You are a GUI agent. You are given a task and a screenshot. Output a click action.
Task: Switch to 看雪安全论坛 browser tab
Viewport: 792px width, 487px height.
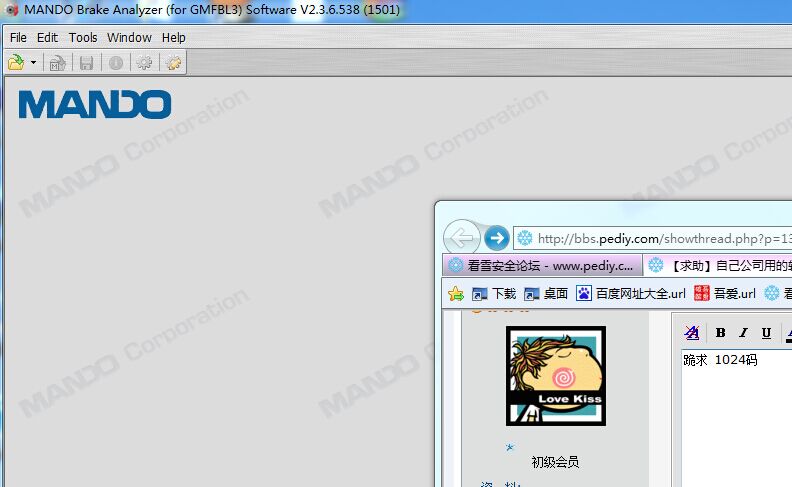(542, 265)
